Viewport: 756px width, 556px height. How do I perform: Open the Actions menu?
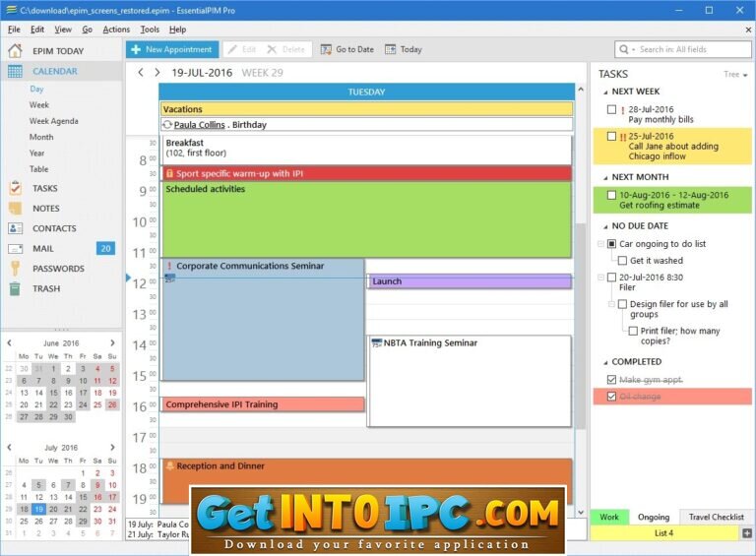pos(116,30)
